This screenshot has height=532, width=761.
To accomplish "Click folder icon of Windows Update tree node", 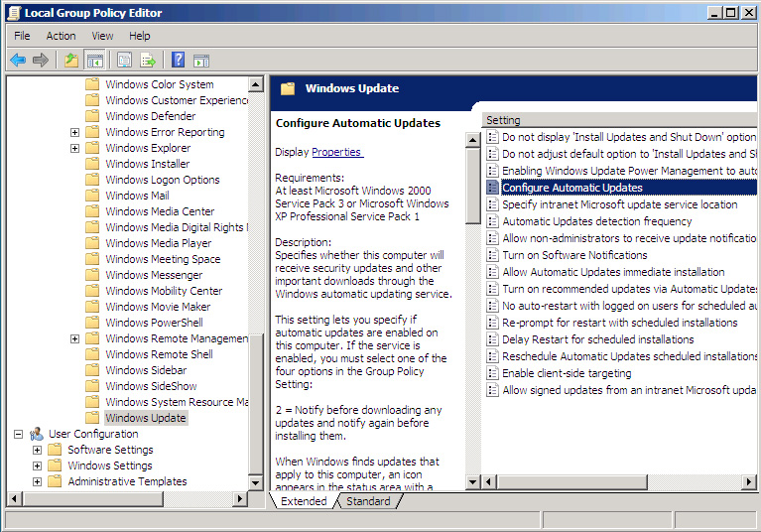I will tap(92, 418).
